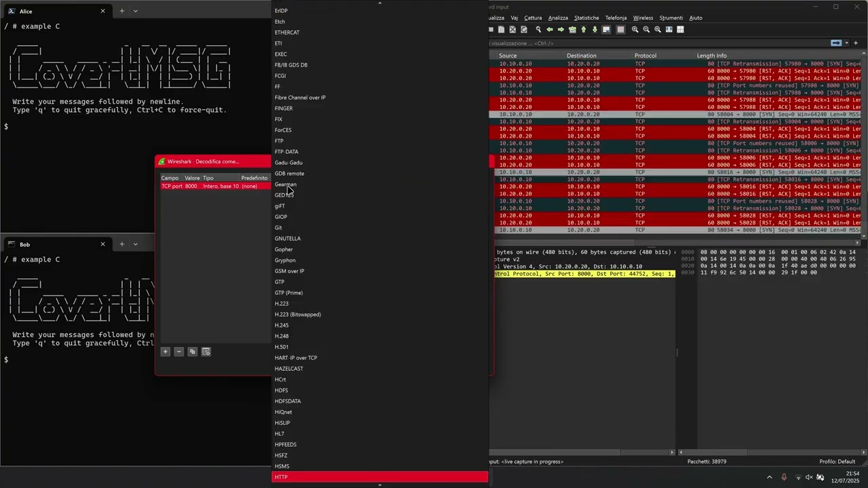Choose GSM over IP protocol entry
This screenshot has height=488, width=868.
point(380,271)
